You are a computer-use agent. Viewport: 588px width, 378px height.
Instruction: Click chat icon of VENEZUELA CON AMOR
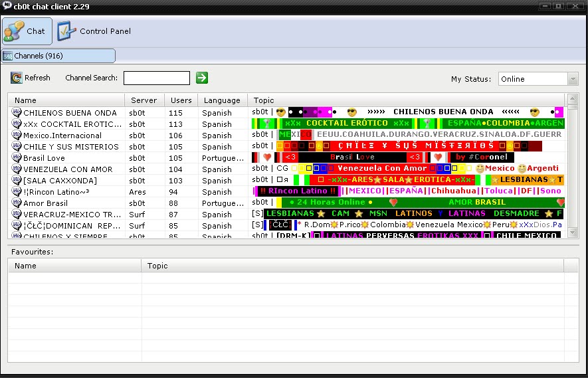17,168
